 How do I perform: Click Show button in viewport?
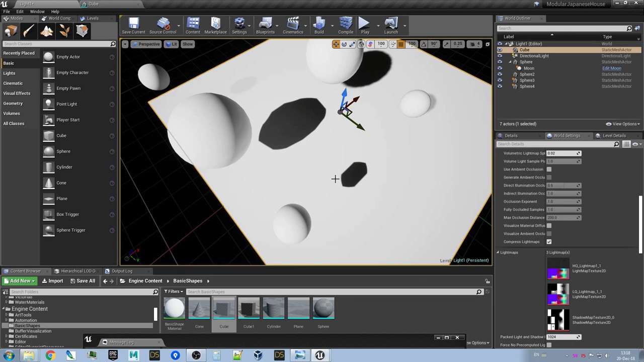(188, 44)
